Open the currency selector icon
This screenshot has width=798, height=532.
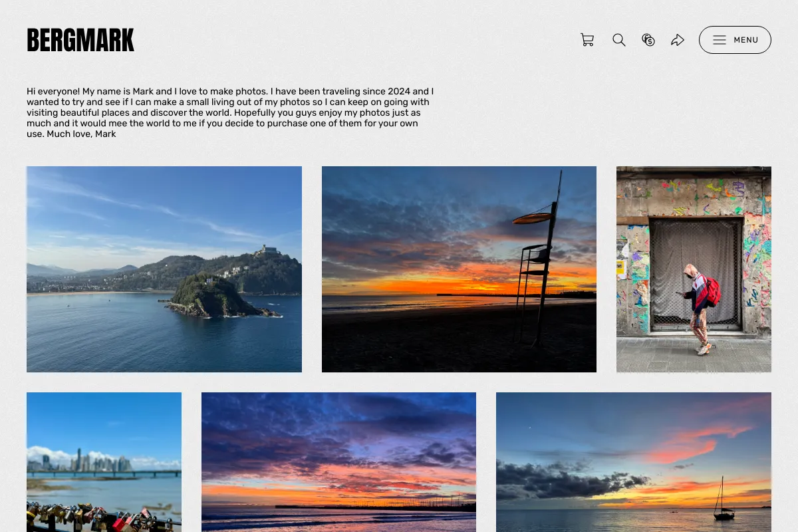[648, 40]
